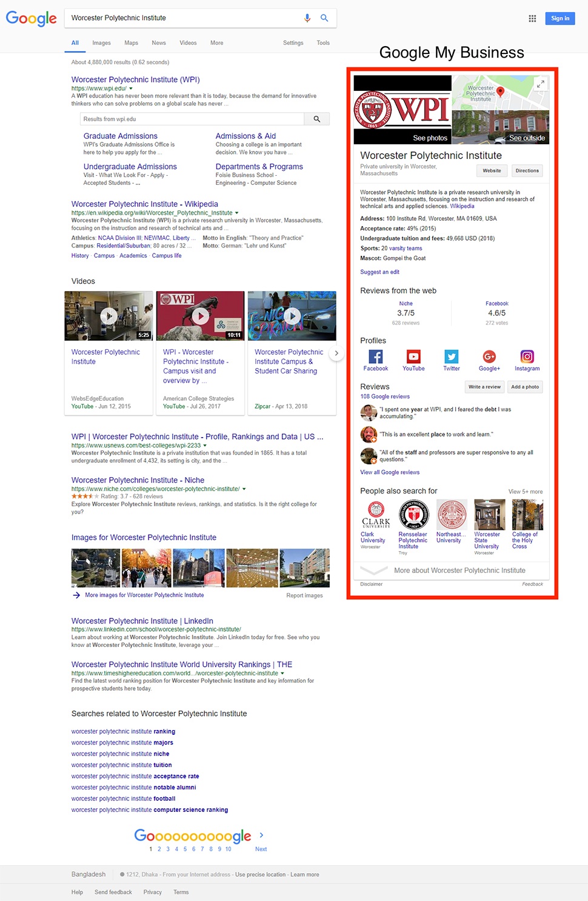Click Use precise location

tap(260, 875)
